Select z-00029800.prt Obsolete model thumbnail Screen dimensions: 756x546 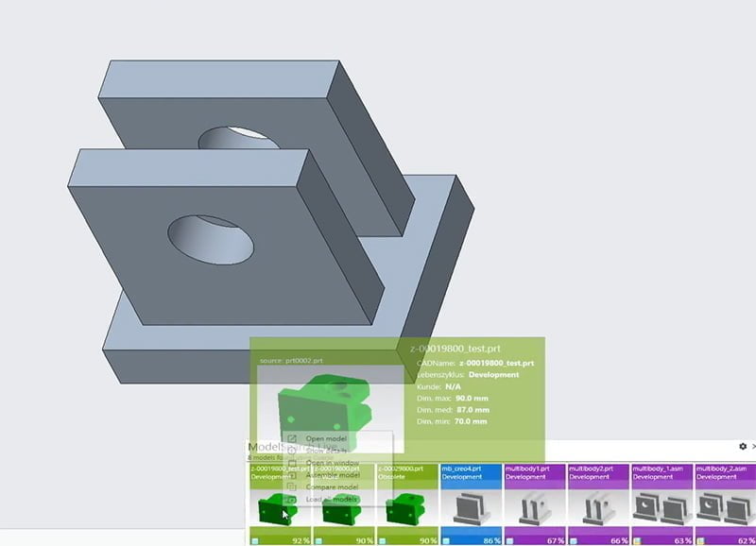(x=407, y=509)
